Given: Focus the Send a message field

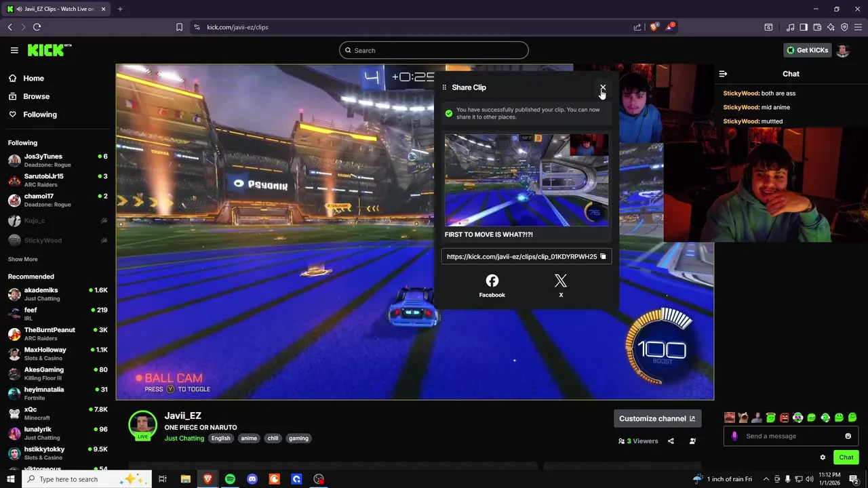Looking at the screenshot, I should coord(791,436).
